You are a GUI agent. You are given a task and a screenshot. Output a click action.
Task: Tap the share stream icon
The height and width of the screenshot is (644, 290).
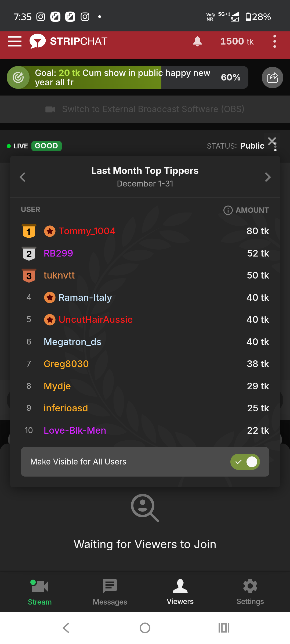click(x=272, y=78)
